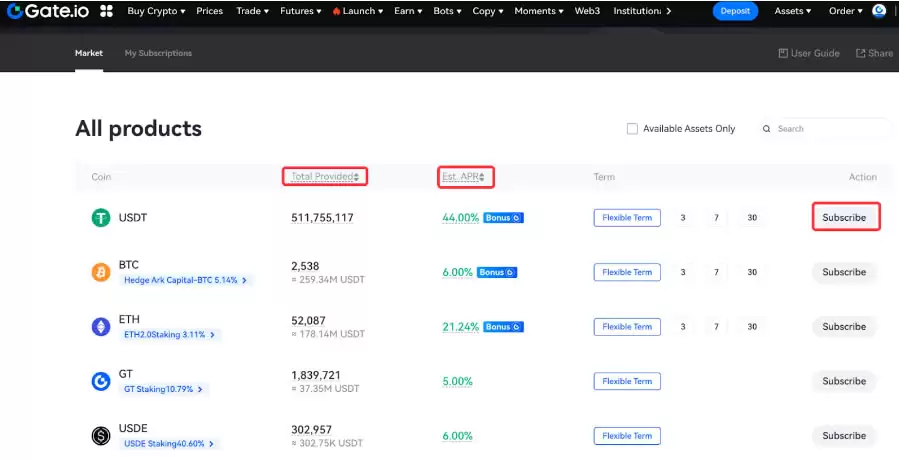Click the BTC coin icon

pyautogui.click(x=101, y=272)
